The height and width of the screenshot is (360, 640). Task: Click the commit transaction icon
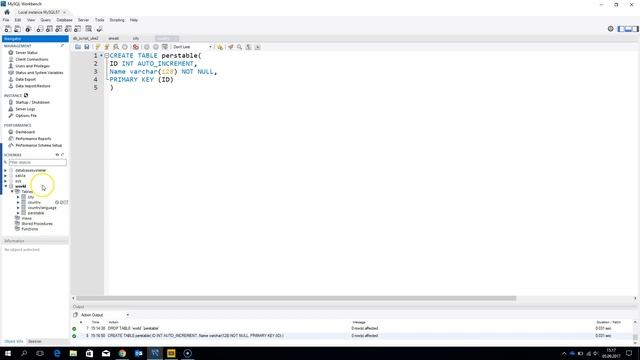click(x=147, y=47)
